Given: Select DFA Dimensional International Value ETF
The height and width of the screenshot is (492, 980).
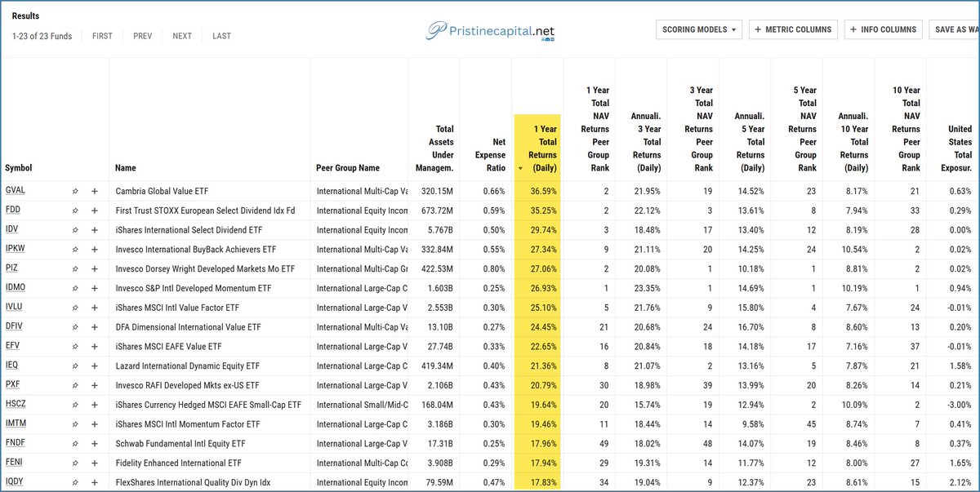Looking at the screenshot, I should [x=188, y=327].
